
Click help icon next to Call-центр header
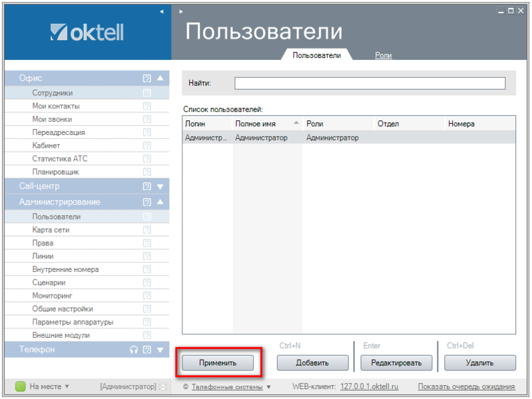[x=147, y=186]
